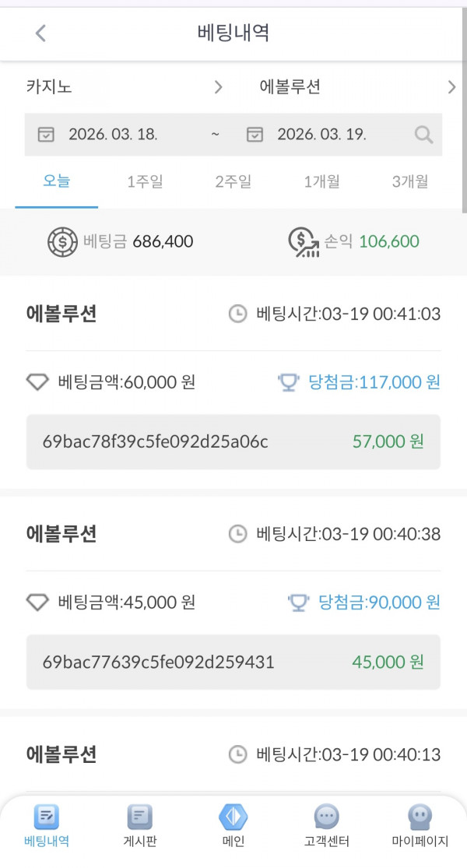Click the calendar icon for 2026.03.18 date
This screenshot has width=467, height=868.
(44, 134)
